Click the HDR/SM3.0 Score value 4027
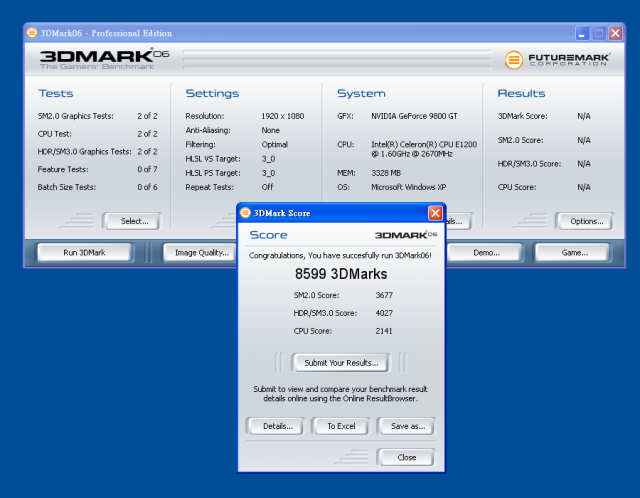The width and height of the screenshot is (640, 498). point(384,313)
